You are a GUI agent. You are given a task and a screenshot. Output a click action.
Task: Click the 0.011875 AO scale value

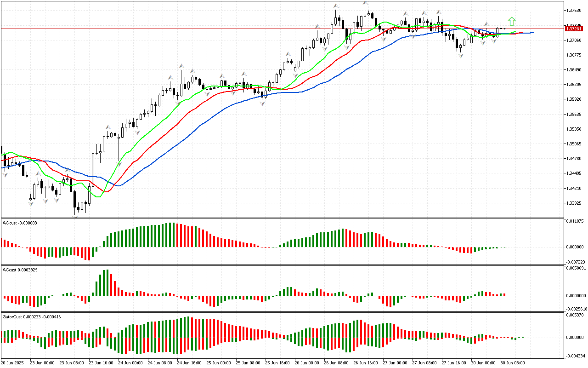pos(575,221)
